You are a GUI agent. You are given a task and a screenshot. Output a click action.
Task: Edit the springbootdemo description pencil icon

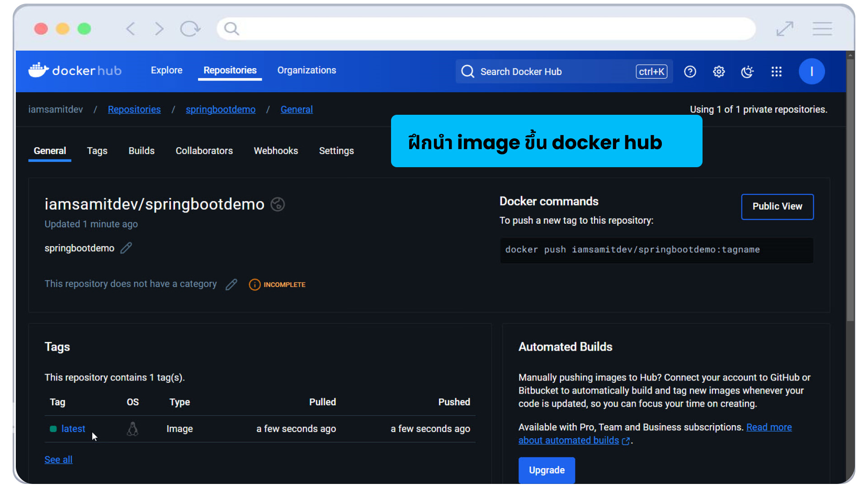coord(126,248)
